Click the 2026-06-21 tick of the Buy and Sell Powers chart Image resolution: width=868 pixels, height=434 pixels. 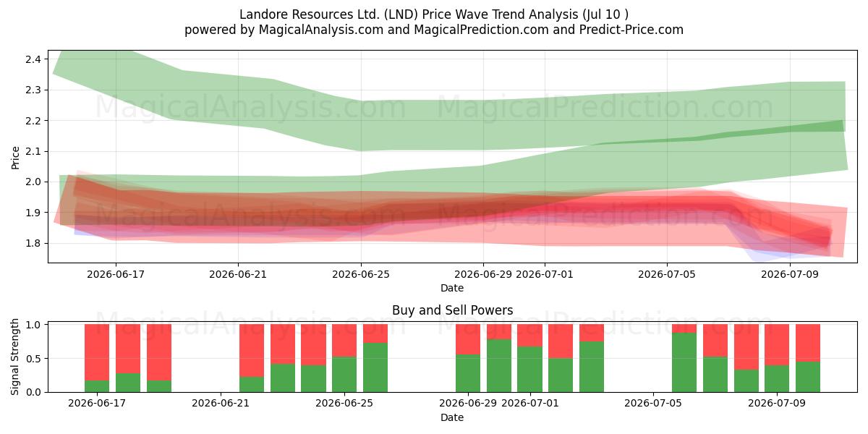pyautogui.click(x=221, y=404)
